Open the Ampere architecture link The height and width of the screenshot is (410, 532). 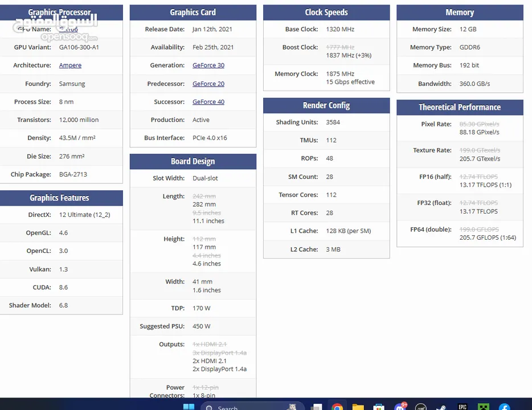tap(70, 65)
